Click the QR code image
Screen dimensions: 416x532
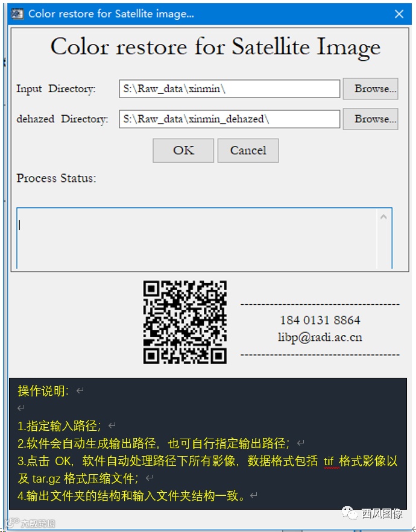tap(185, 322)
